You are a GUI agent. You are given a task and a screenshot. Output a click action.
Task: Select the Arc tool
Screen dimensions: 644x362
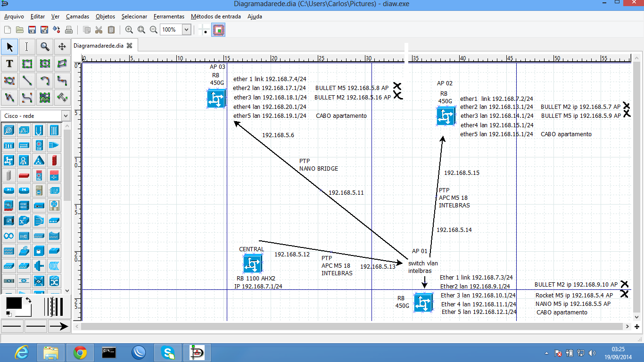coord(44,81)
